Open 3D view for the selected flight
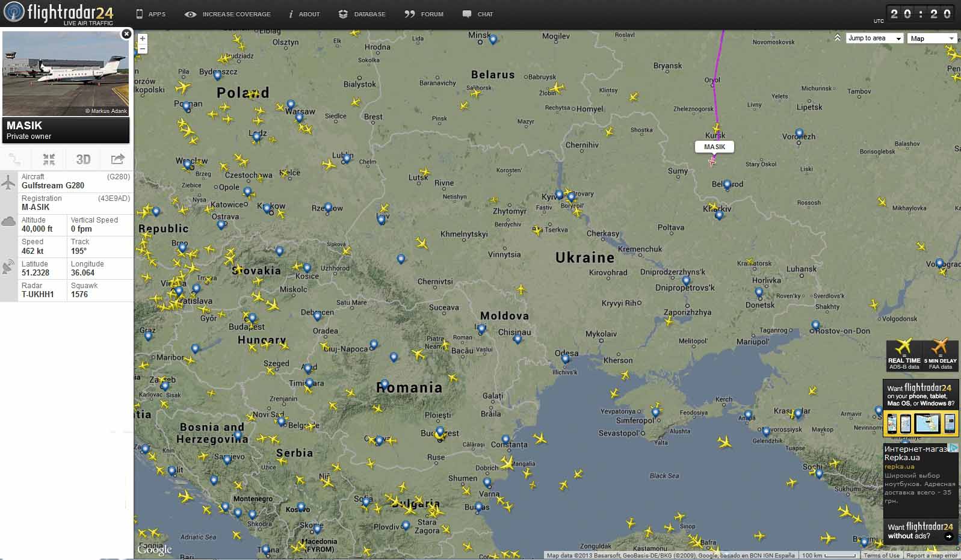The height and width of the screenshot is (560, 961). click(83, 159)
